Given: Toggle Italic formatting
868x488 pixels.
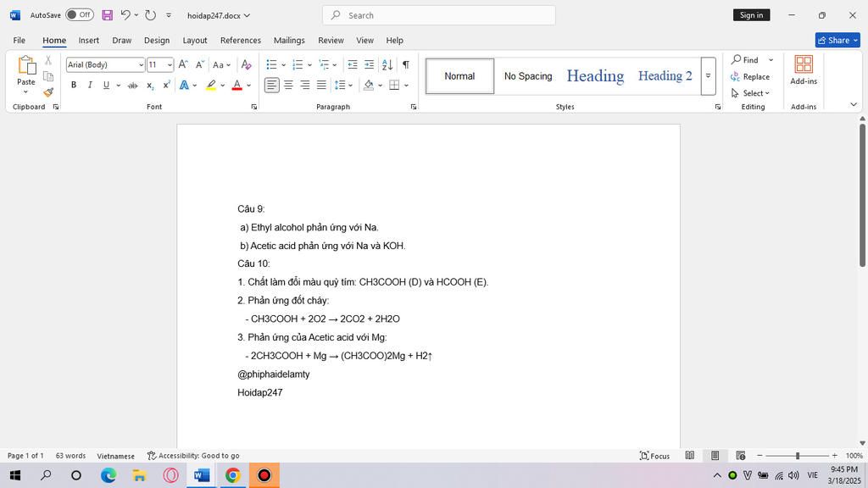Looking at the screenshot, I should coord(90,85).
